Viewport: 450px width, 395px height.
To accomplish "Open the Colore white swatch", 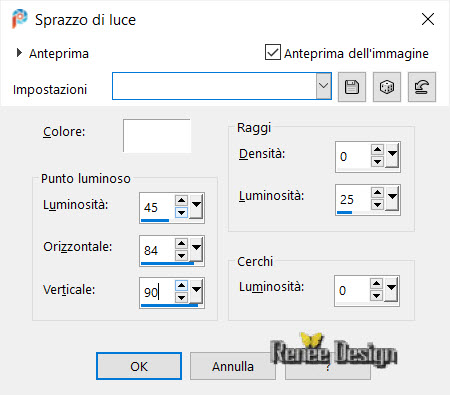I will click(x=157, y=136).
